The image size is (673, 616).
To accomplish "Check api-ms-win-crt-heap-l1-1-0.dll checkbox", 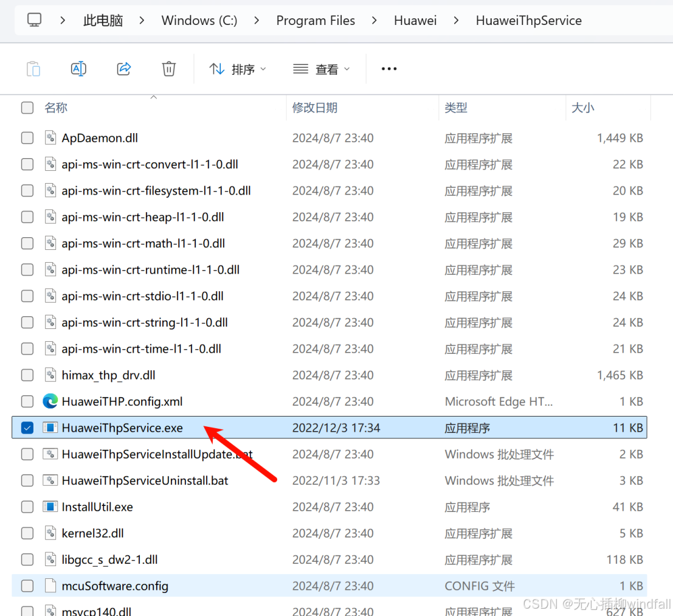I will pyautogui.click(x=27, y=217).
